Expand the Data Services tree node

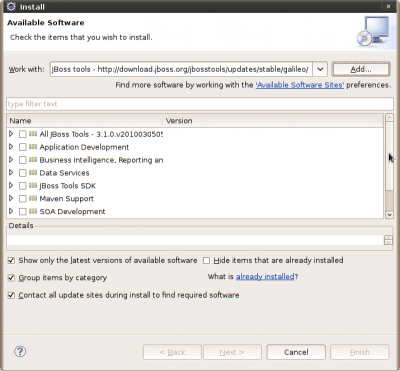(11, 173)
